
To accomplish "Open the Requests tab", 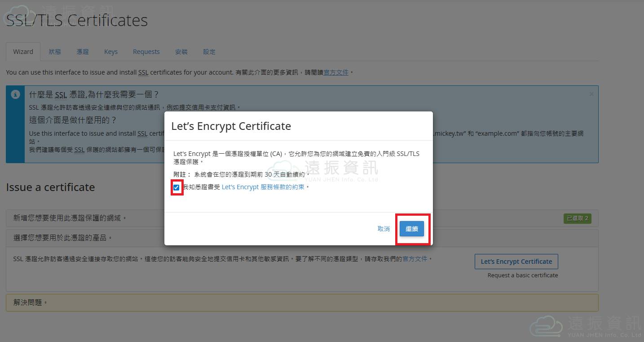I will point(146,52).
